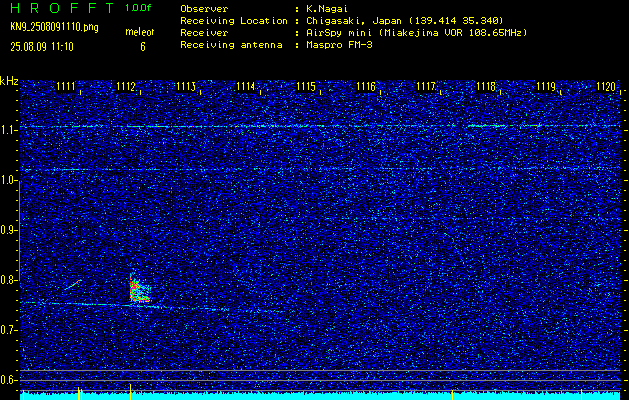Click the meteor count value 6
Screen dimensions: 629x400
(x=142, y=47)
